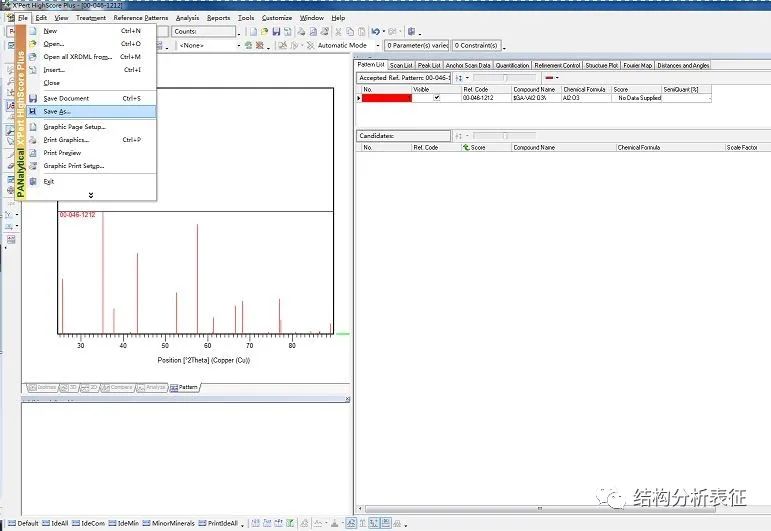Adjust slider next to Accepted Ref. Pattern
The image size is (771, 531).
[x=504, y=78]
